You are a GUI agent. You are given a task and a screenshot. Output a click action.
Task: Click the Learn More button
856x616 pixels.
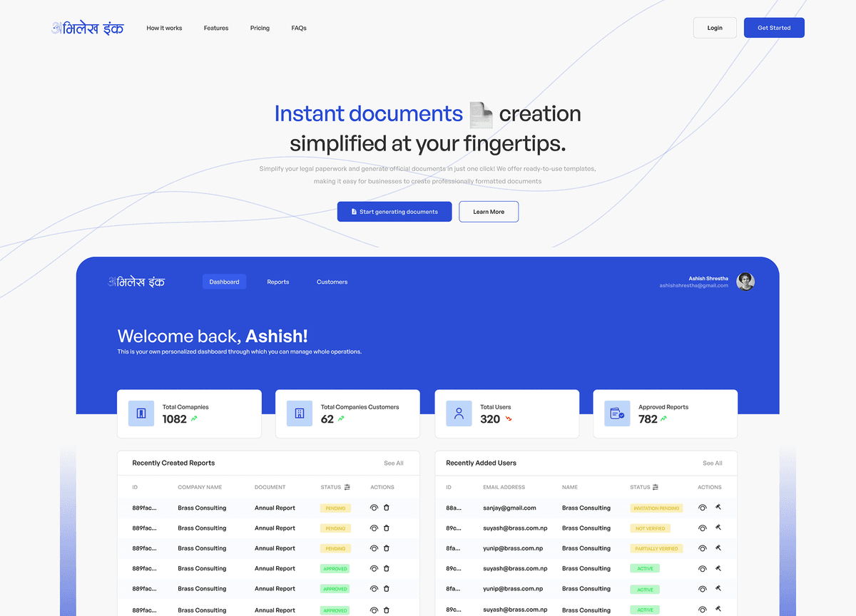click(489, 212)
